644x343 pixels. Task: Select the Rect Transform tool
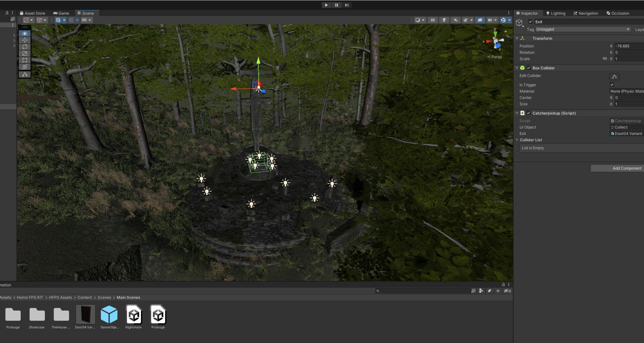[24, 60]
